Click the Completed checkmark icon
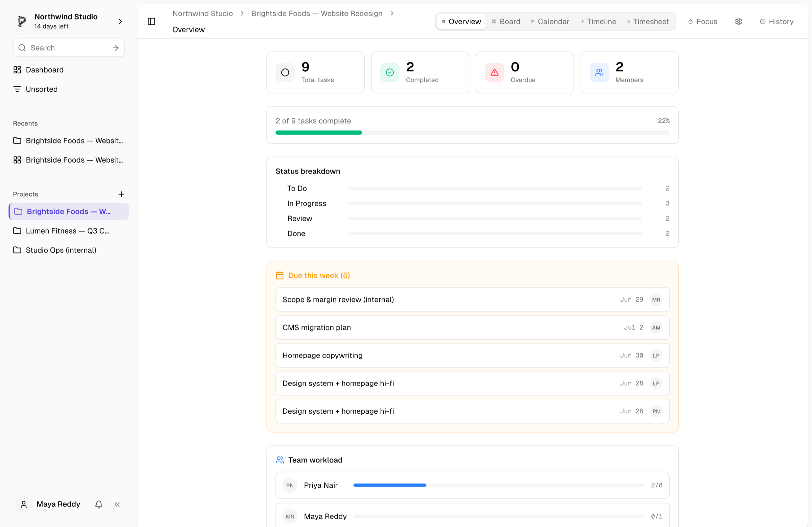Screen dimensions: 812x527 390,72
